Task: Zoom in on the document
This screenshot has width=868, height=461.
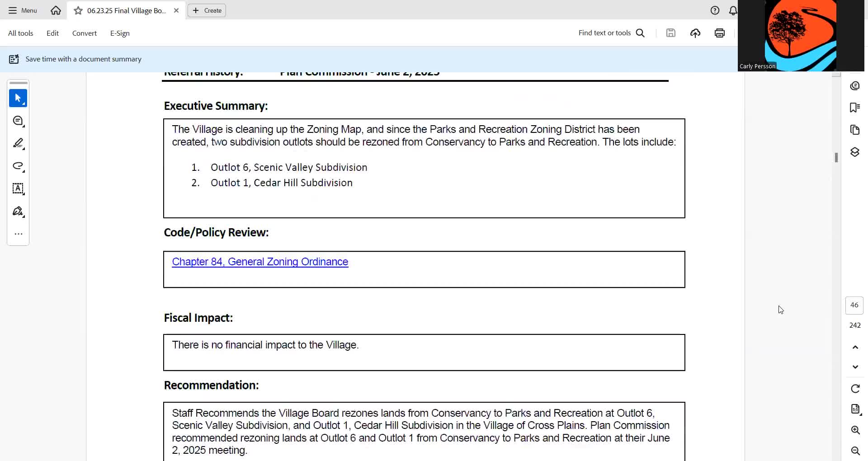Action: click(x=855, y=430)
